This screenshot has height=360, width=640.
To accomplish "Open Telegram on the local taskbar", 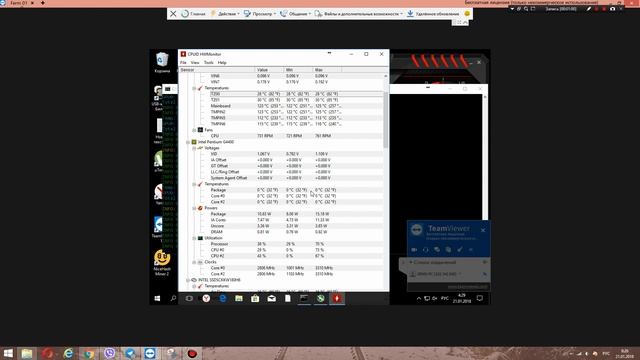I will click(x=130, y=353).
